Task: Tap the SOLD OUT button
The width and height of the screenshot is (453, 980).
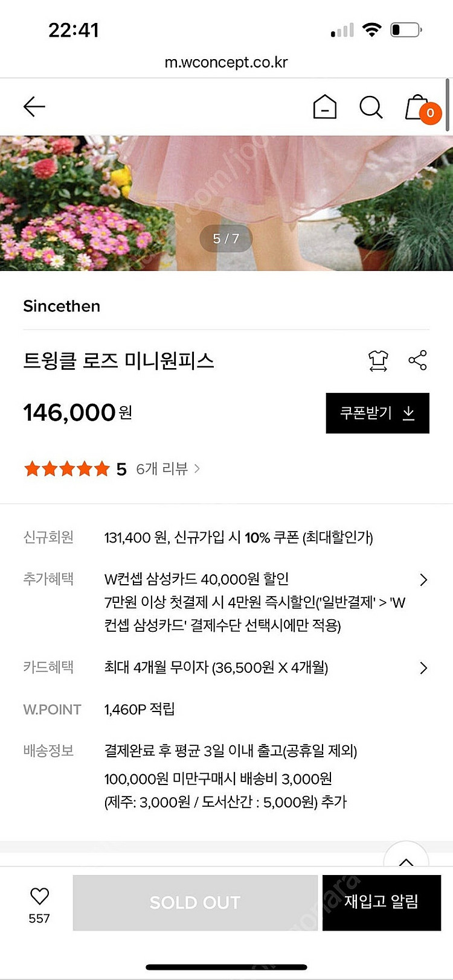Action: tap(195, 903)
